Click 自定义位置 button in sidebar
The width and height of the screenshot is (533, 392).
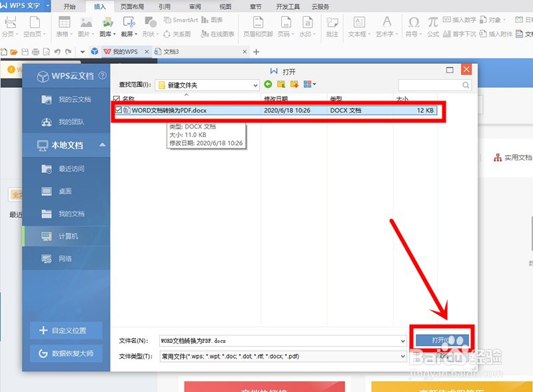(x=66, y=330)
